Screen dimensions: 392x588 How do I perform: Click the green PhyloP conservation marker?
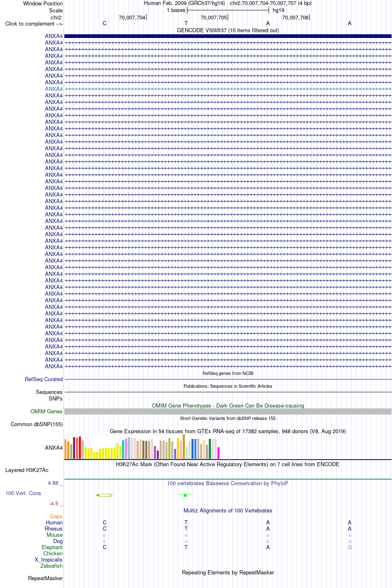(x=185, y=495)
